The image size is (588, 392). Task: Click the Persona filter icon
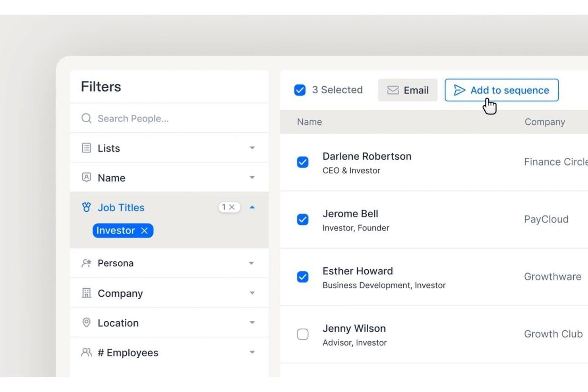[86, 263]
